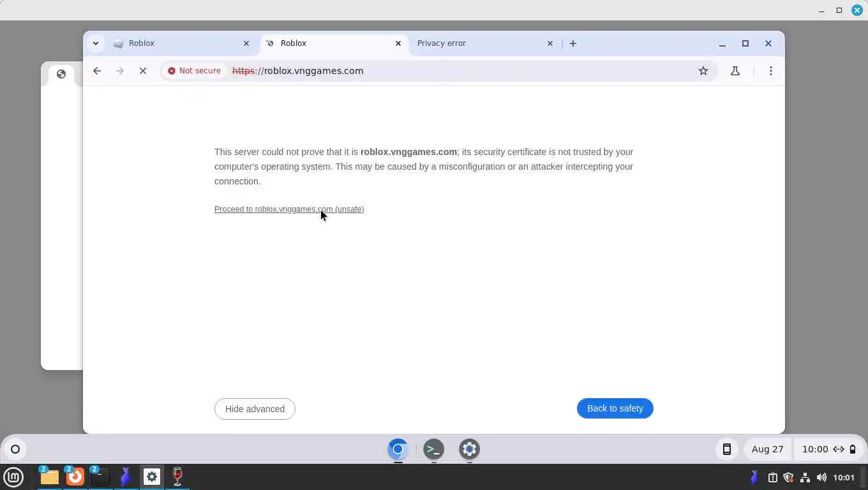
Task: Open the tab search dropdown arrow
Action: point(96,43)
